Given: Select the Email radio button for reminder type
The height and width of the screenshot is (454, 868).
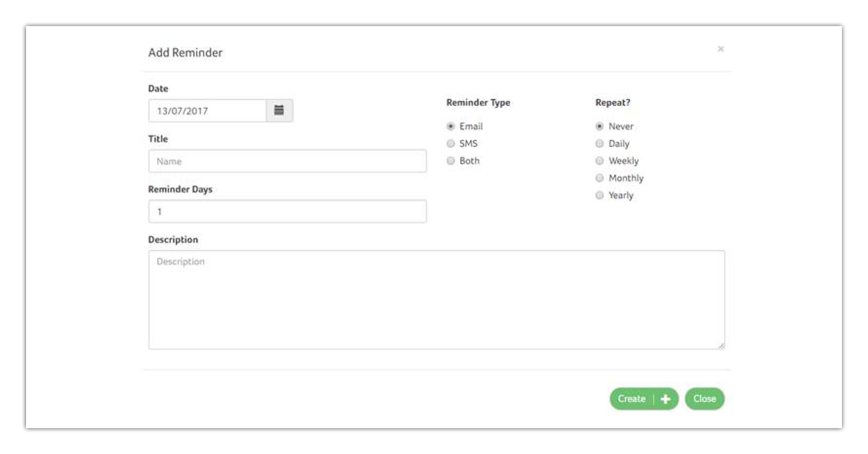Looking at the screenshot, I should [x=450, y=126].
